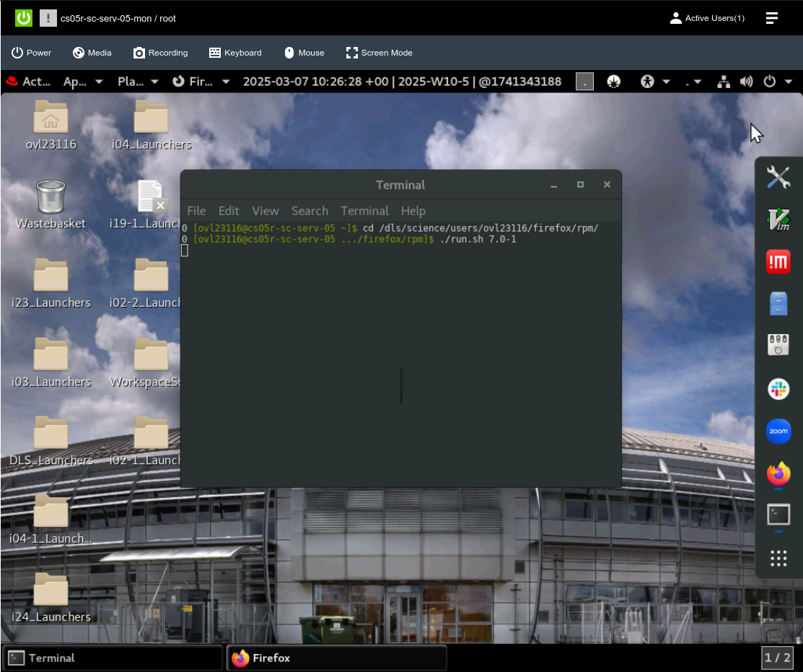Open the Wastebasket
This screenshot has height=672, width=803.
coord(51,204)
